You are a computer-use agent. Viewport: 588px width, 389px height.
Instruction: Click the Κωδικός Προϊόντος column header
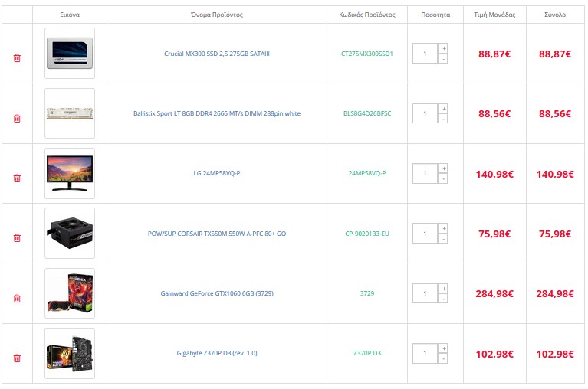click(x=367, y=15)
